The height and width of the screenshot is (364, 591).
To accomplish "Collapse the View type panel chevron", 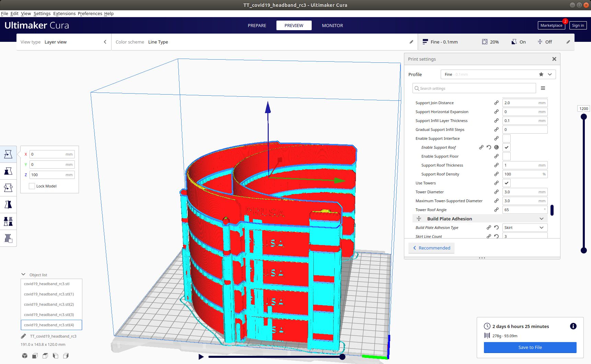I will pyautogui.click(x=105, y=42).
